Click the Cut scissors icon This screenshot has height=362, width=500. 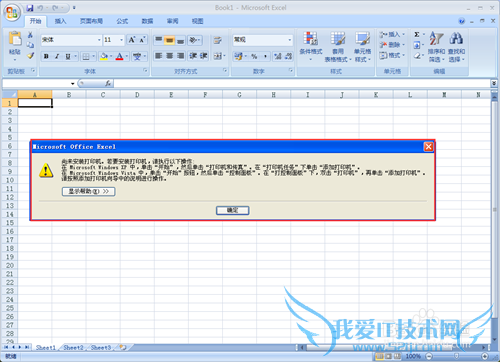tap(30, 35)
